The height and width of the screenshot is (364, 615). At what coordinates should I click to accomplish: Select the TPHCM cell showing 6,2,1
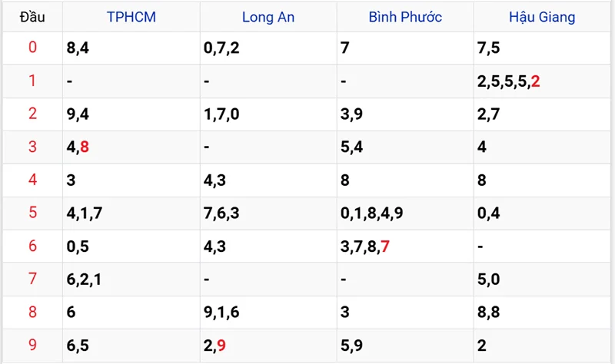(x=84, y=279)
